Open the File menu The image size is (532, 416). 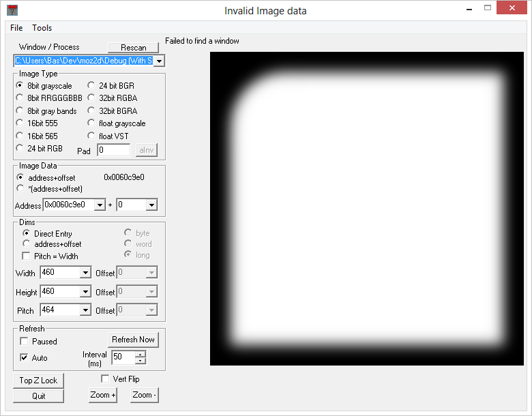point(16,28)
